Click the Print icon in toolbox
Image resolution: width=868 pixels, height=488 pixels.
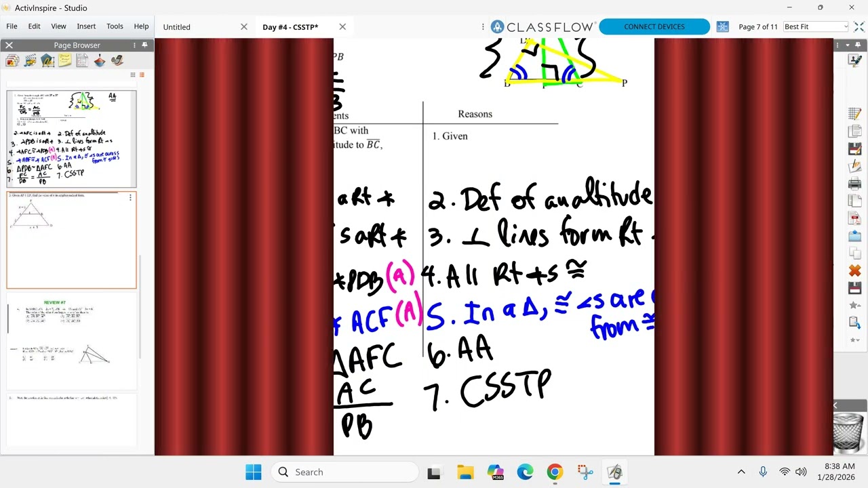point(854,184)
